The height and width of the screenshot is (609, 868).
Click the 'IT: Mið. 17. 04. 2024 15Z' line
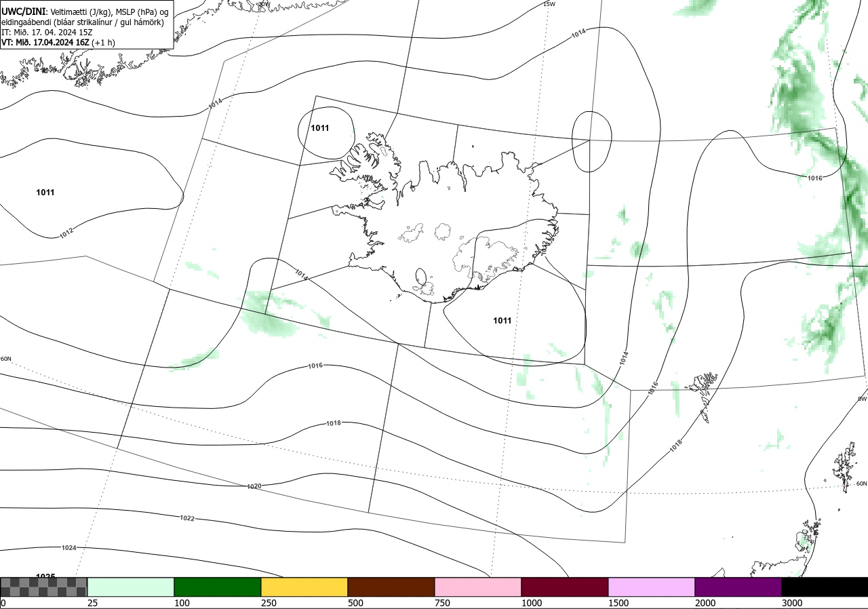pos(47,32)
